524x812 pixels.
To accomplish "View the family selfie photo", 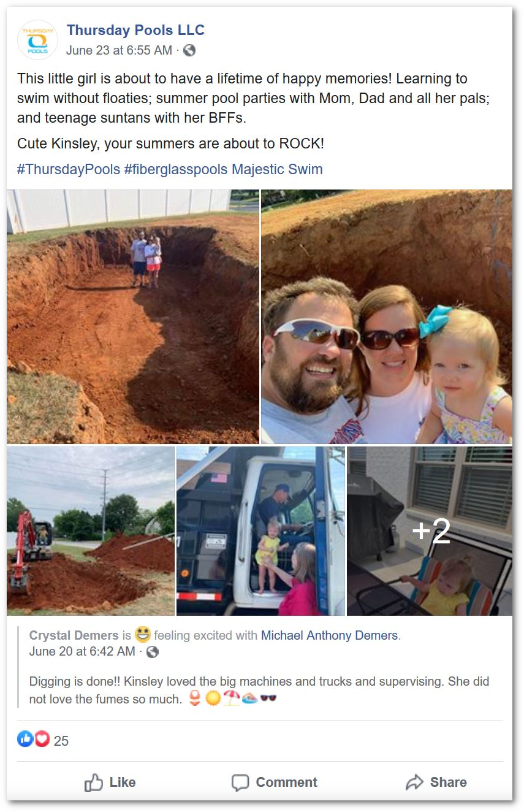I will 387,316.
